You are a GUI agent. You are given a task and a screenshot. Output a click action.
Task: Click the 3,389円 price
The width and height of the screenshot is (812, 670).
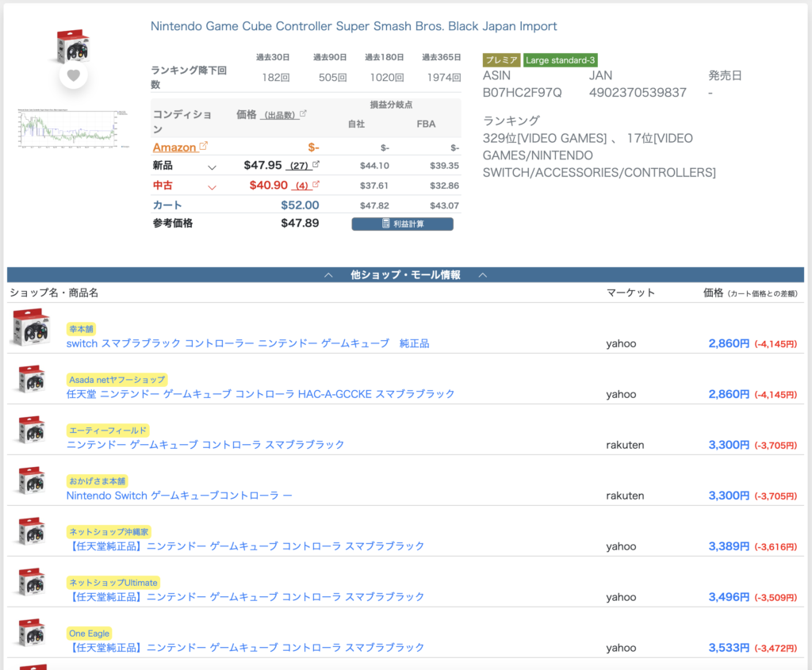pos(729,546)
